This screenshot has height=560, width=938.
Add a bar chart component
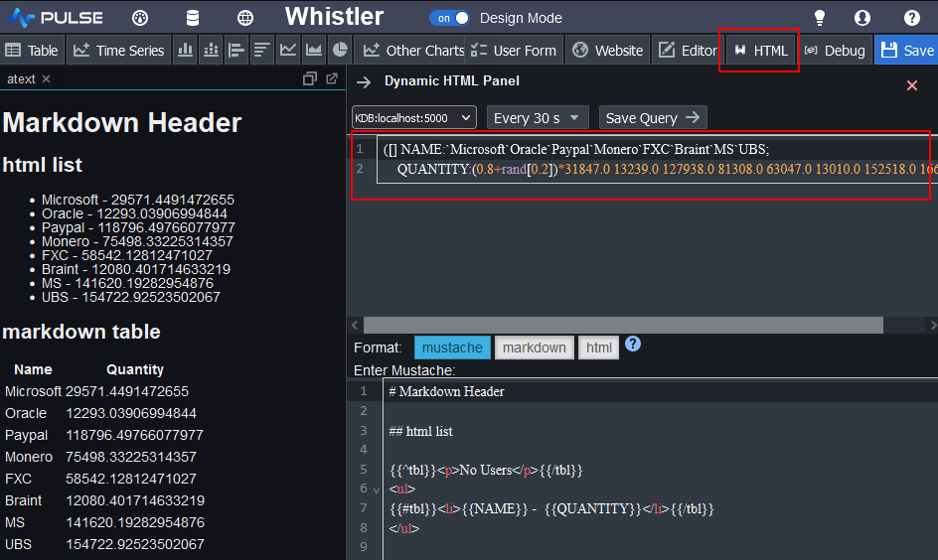click(x=186, y=51)
